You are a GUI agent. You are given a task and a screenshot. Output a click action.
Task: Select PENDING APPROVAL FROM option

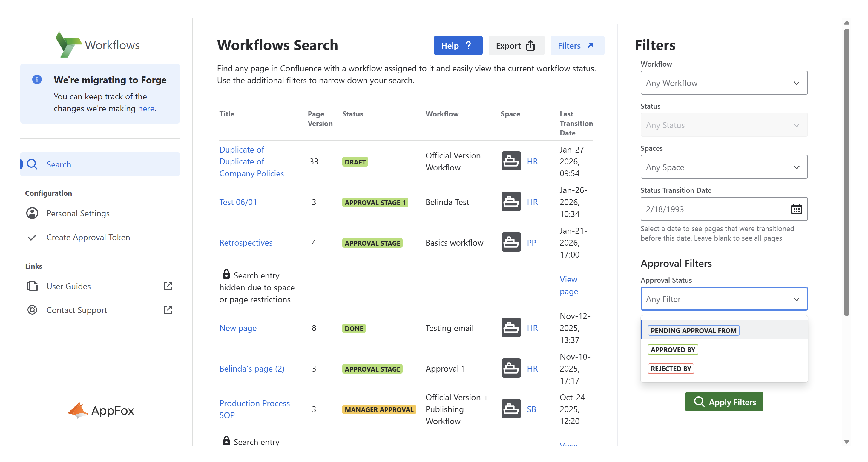(x=693, y=330)
